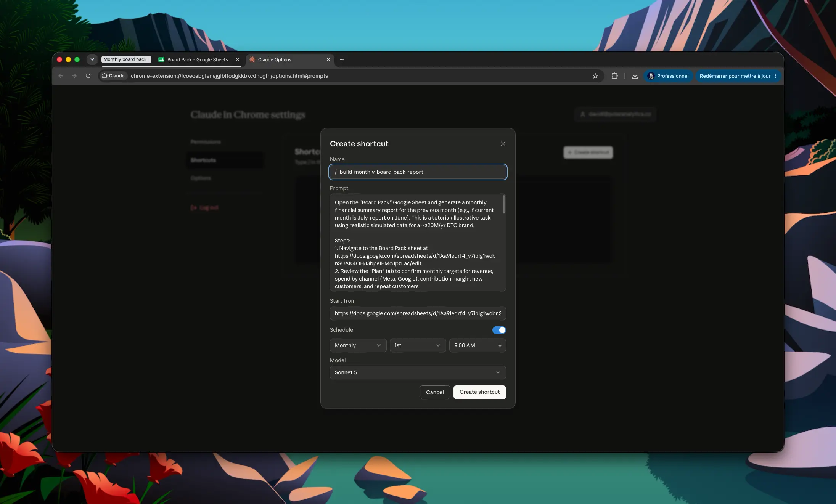Open the tab search dropdown arrow
The height and width of the screenshot is (504, 836).
pos(92,59)
